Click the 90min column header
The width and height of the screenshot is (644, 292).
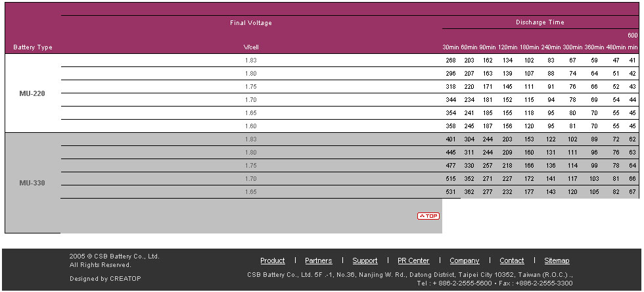(488, 47)
